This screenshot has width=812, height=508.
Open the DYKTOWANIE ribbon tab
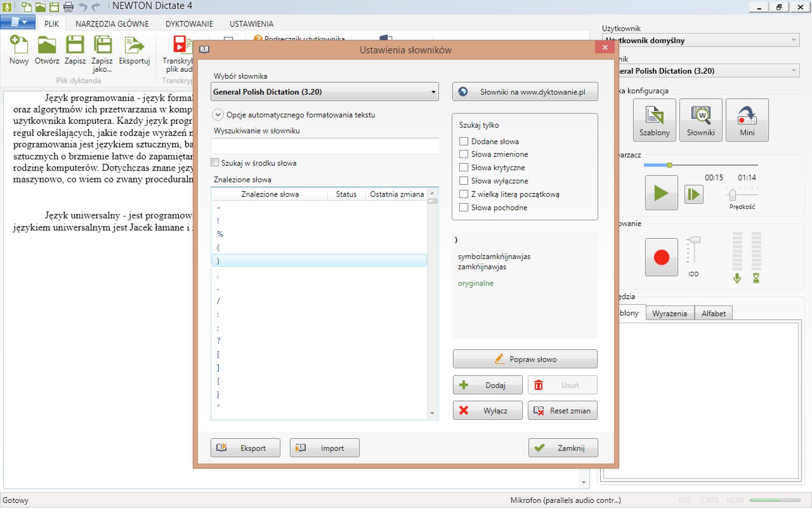click(189, 24)
